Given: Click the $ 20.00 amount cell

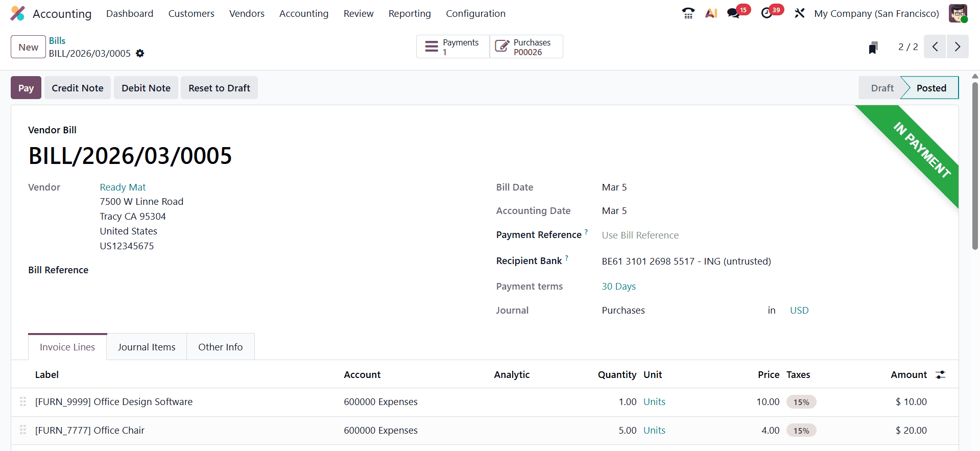Looking at the screenshot, I should pos(911,430).
